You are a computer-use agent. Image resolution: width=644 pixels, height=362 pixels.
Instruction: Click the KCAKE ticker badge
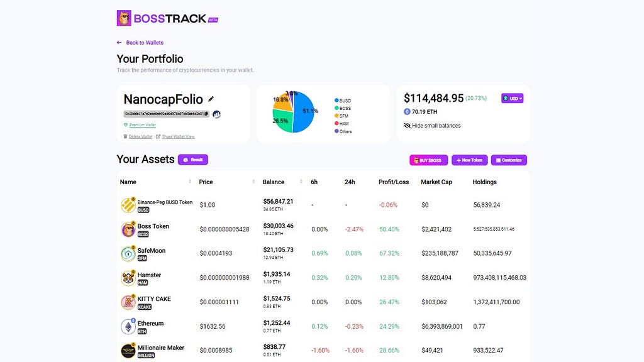pyautogui.click(x=145, y=307)
